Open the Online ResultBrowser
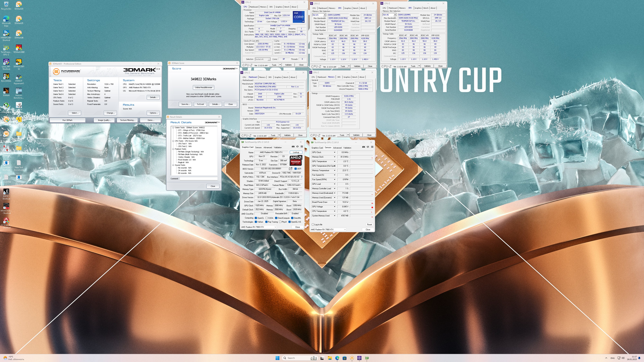The width and height of the screenshot is (644, 362). coord(203,87)
